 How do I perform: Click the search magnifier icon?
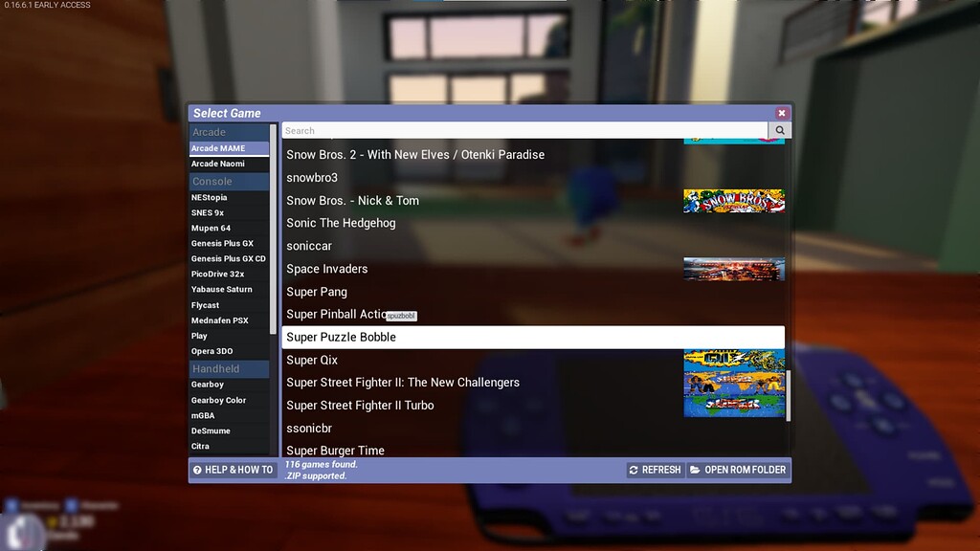coord(780,131)
